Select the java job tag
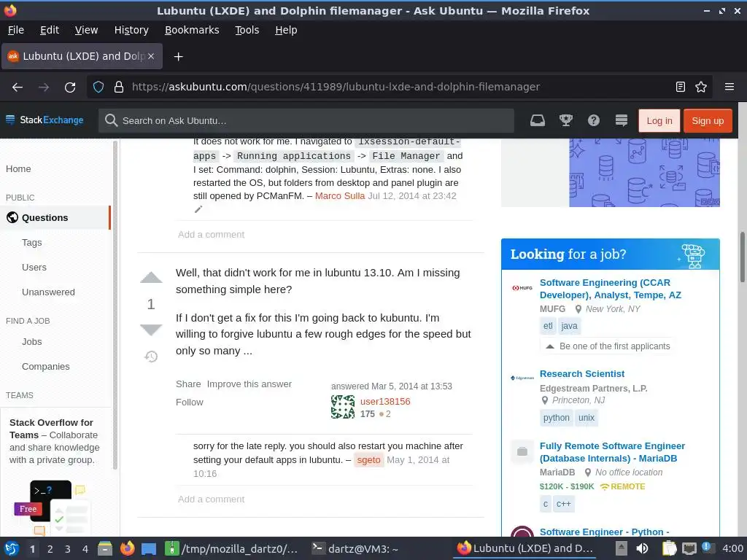 (x=569, y=326)
